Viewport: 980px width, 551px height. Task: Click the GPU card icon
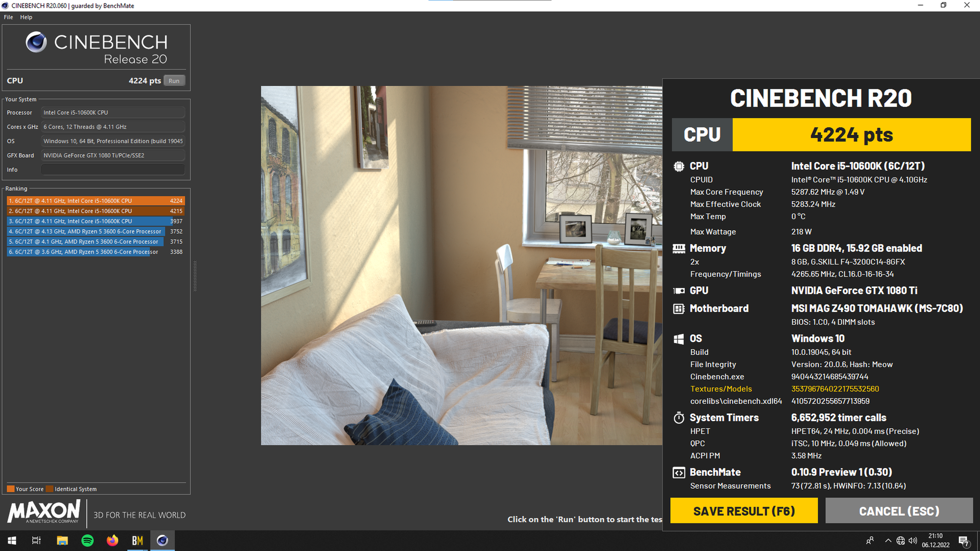pos(679,291)
